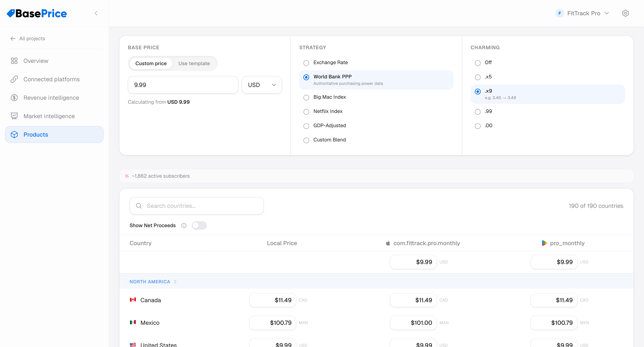
Task: Select the Big Mac Index strategy
Action: [x=376, y=97]
